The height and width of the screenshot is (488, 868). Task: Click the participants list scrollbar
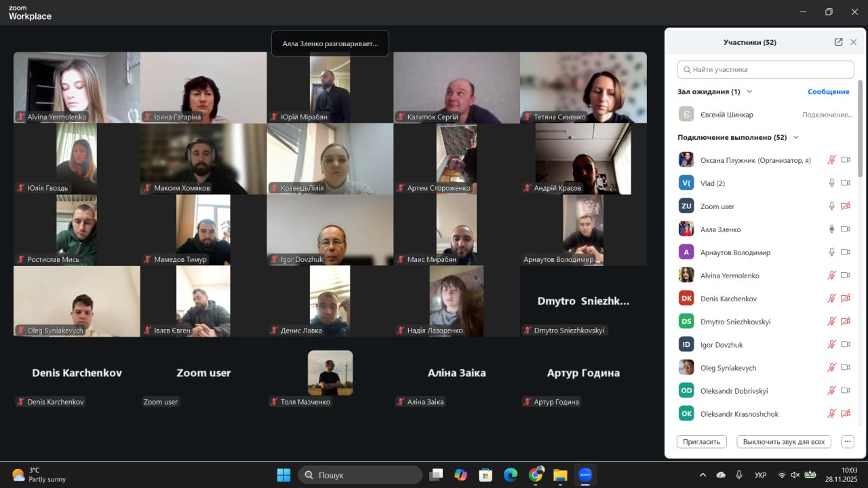click(860, 129)
